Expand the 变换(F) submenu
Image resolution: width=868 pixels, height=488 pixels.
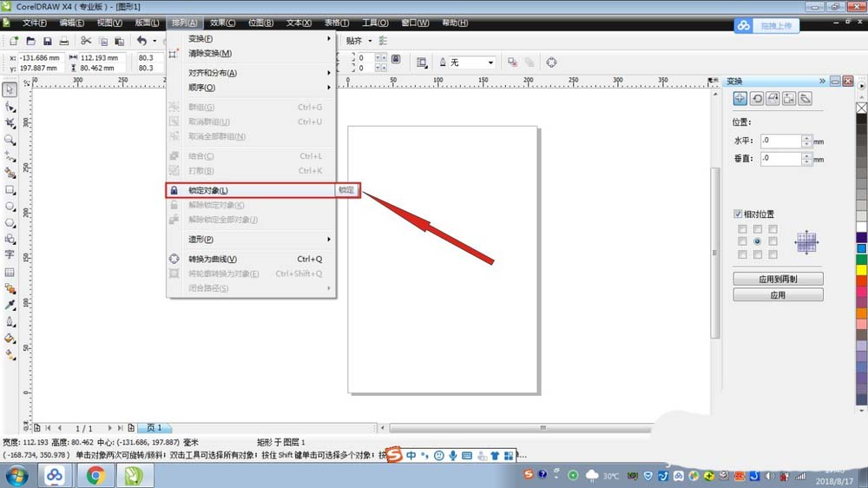coord(252,39)
